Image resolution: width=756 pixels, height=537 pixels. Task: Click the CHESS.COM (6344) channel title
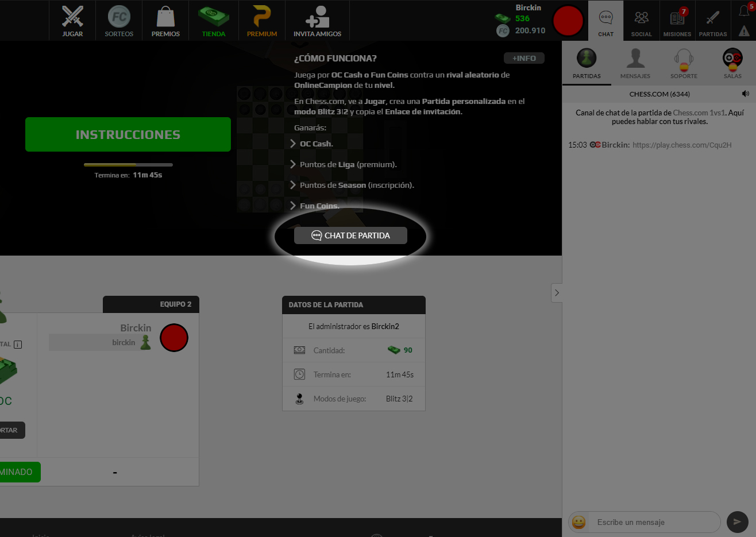(659, 94)
